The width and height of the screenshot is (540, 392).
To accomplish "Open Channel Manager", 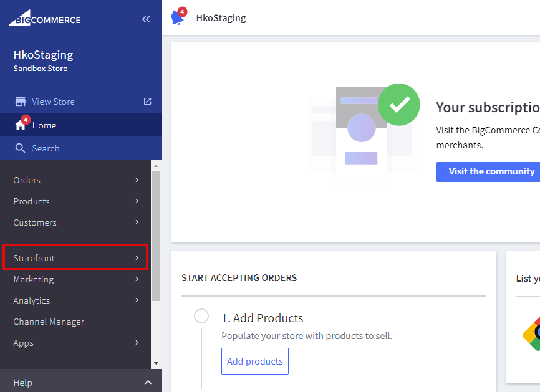I will 75,322.
